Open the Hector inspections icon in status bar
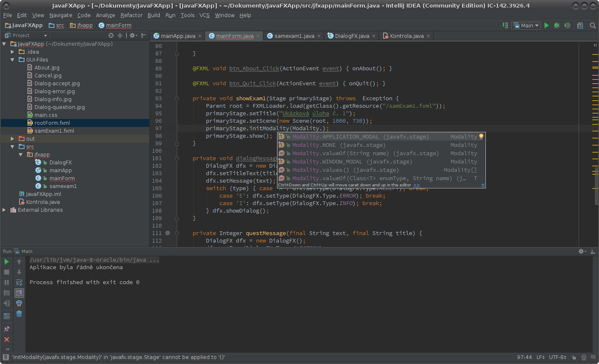The image size is (599, 364). (x=584, y=357)
